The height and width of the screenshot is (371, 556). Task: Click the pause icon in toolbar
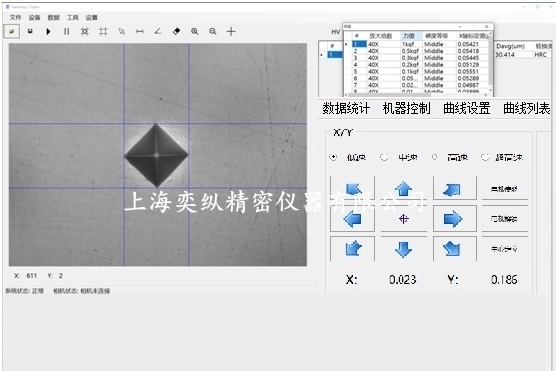[x=66, y=32]
